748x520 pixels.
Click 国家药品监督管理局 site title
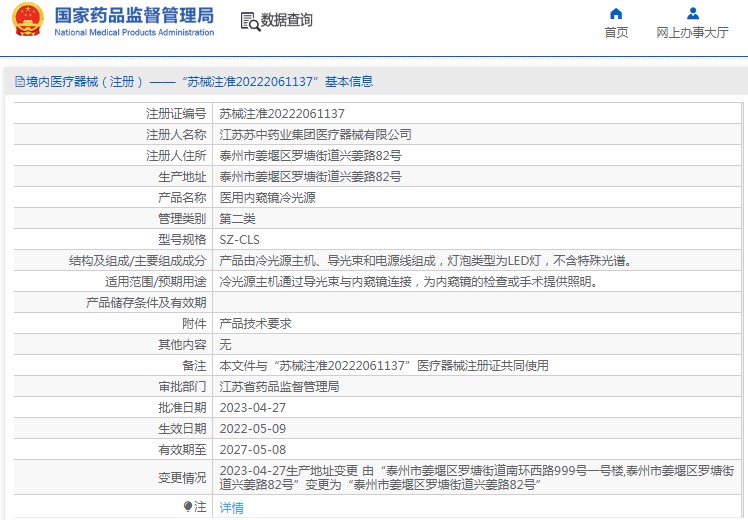point(134,15)
